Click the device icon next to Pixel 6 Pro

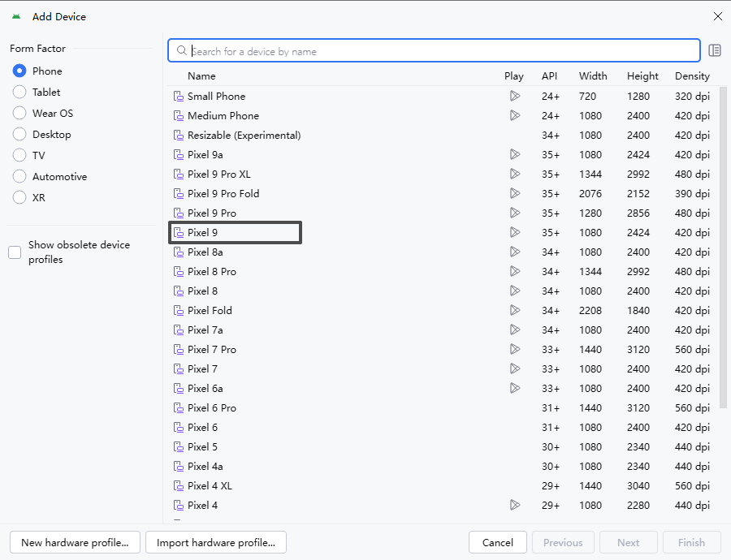pos(179,408)
